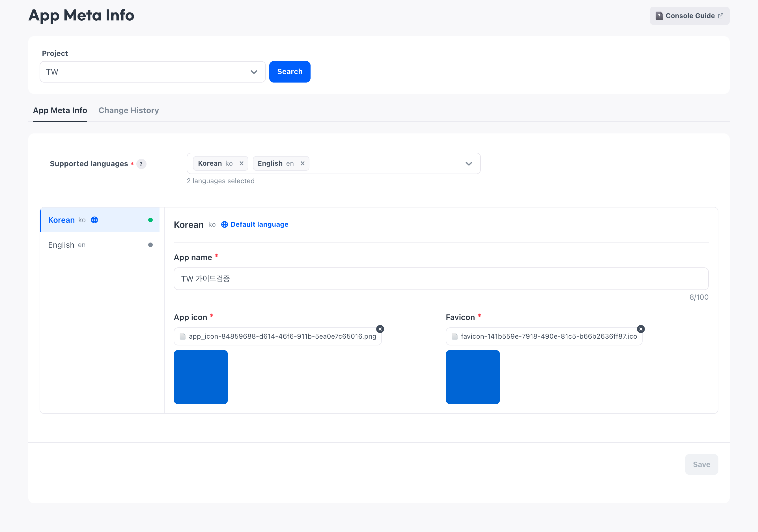Viewport: 758px width, 532px height.
Task: Click the globe icon beside Korean in sidebar
Action: [x=94, y=220]
